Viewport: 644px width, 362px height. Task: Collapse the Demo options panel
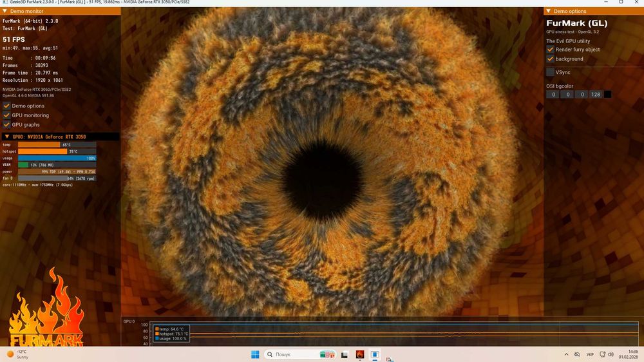point(548,11)
